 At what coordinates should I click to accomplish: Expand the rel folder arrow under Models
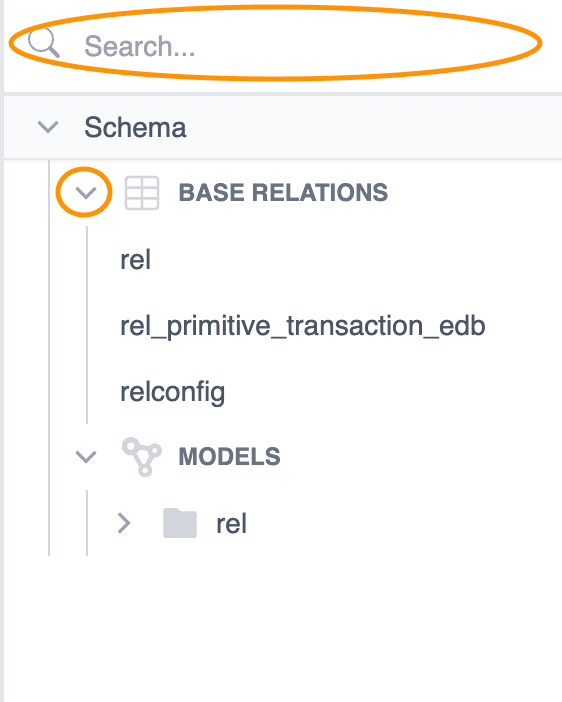124,523
